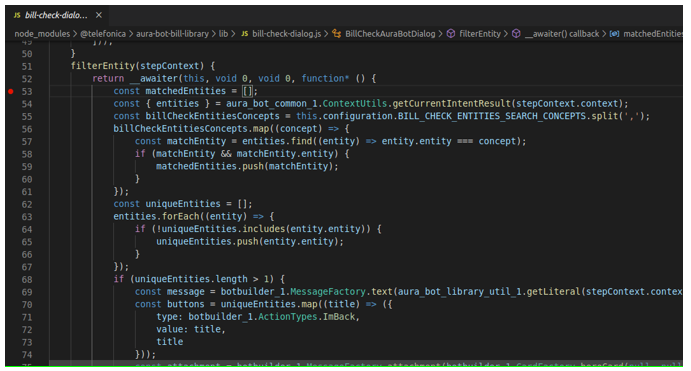Image resolution: width=691 pixels, height=371 pixels.
Task: Select BillCheckAuraBotDialog breadcrumb item
Action: pyautogui.click(x=390, y=34)
